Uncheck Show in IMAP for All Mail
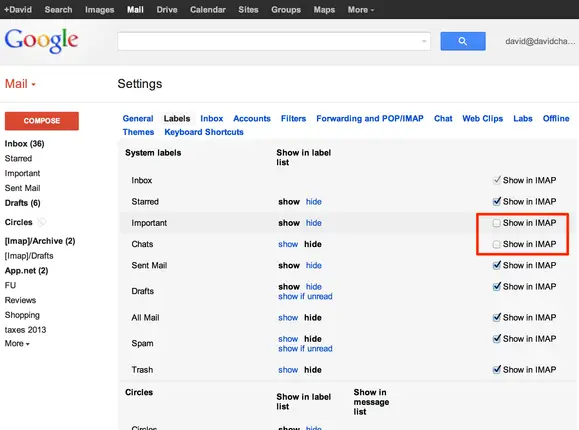 click(497, 317)
